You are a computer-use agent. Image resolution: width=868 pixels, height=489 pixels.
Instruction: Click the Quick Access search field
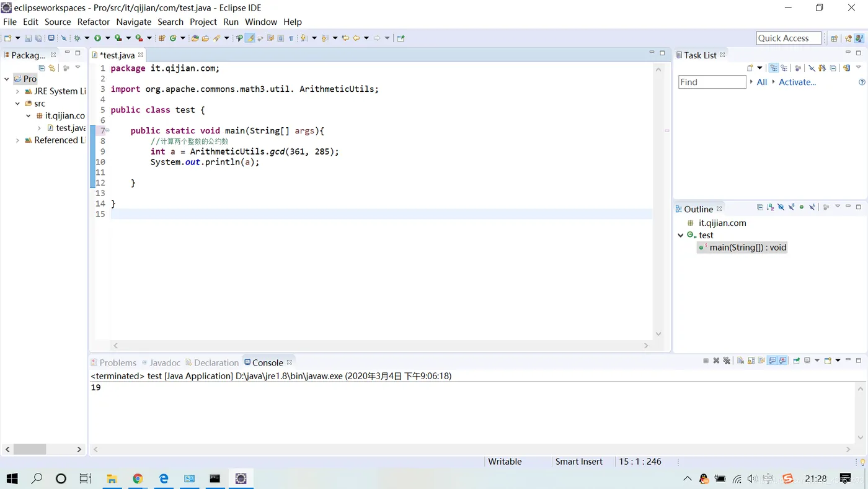click(789, 38)
